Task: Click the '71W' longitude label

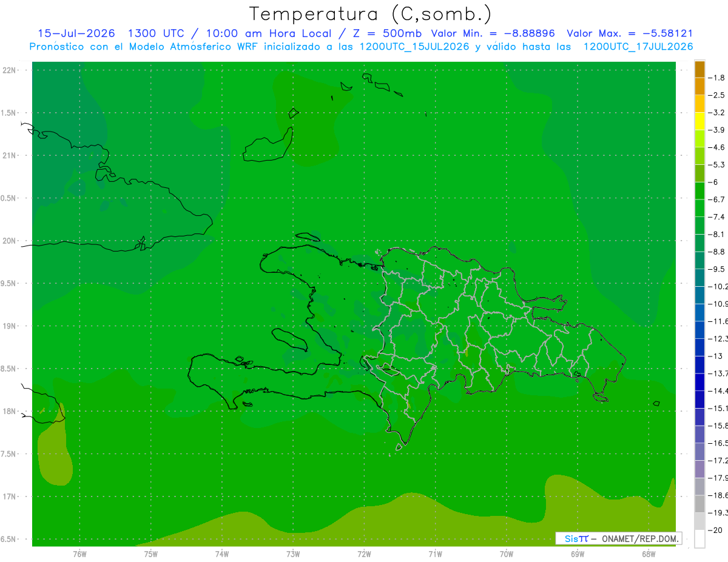Action: (435, 554)
